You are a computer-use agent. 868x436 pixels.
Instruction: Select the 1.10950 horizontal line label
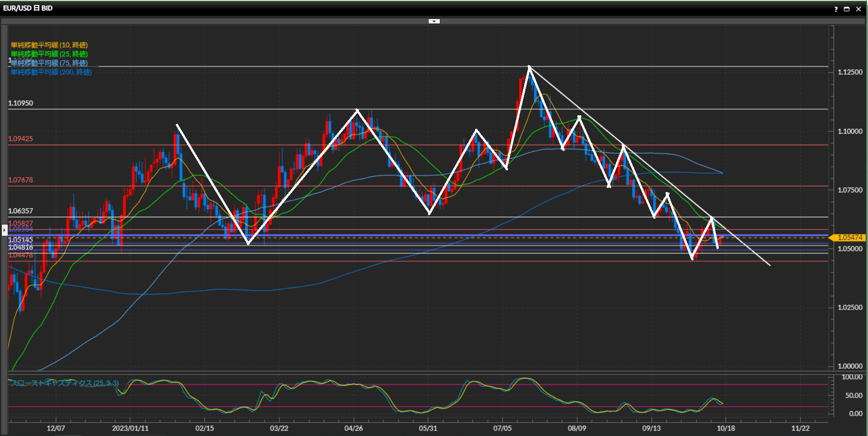click(x=21, y=103)
